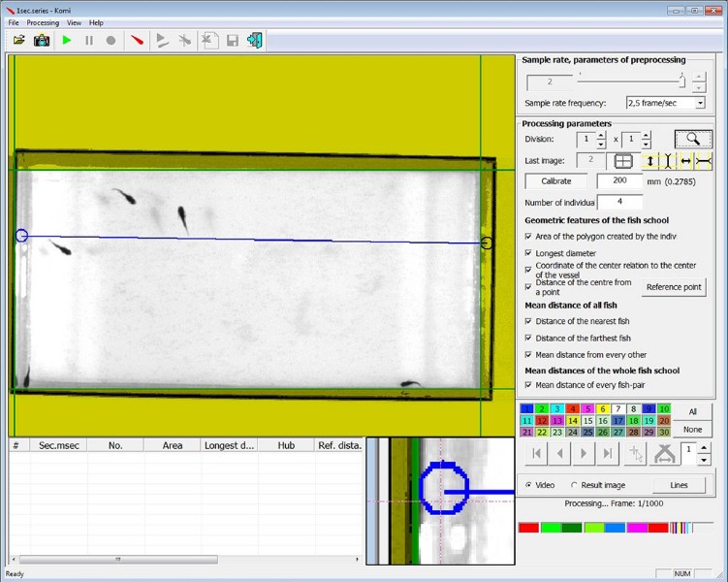728x582 pixels.
Task: Click the Reference point button
Action: [x=674, y=287]
